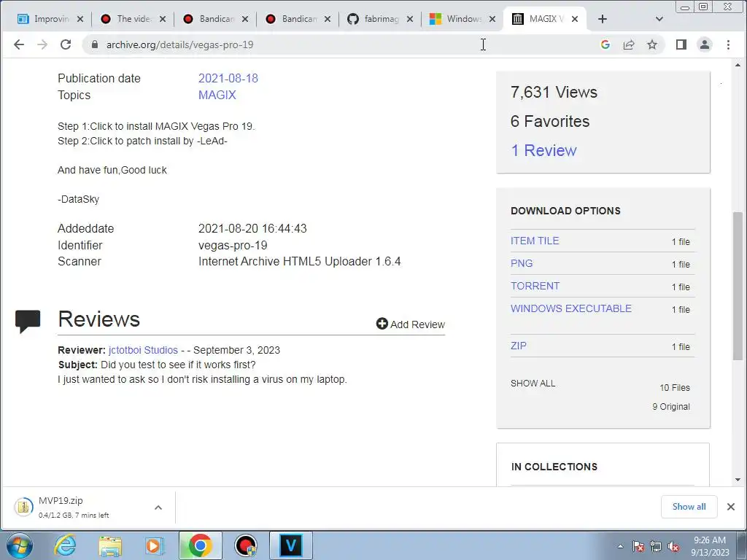The width and height of the screenshot is (747, 560).
Task: Open the MAGIX topic link
Action: coord(217,95)
